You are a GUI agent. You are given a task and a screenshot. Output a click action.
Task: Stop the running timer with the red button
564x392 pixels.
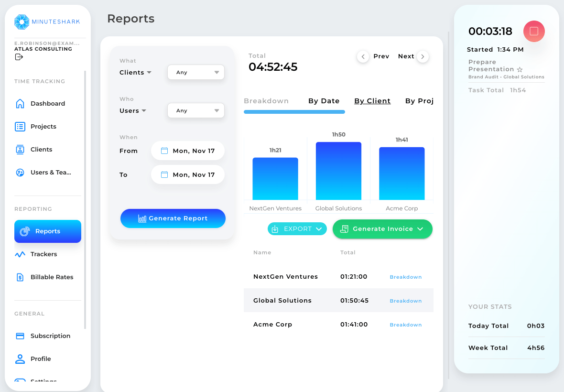point(534,31)
